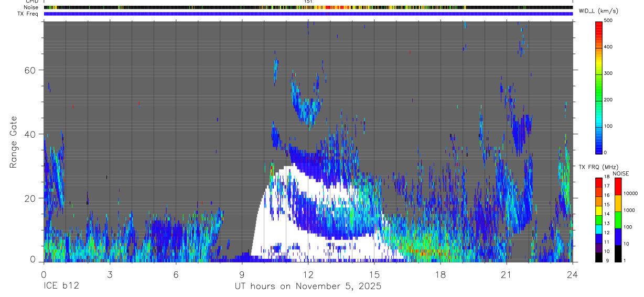Select the 13 MHz legend label

point(607,223)
